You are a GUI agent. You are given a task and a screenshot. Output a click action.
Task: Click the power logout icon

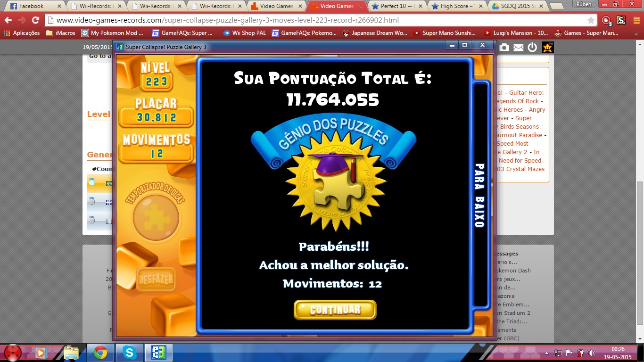point(532,47)
